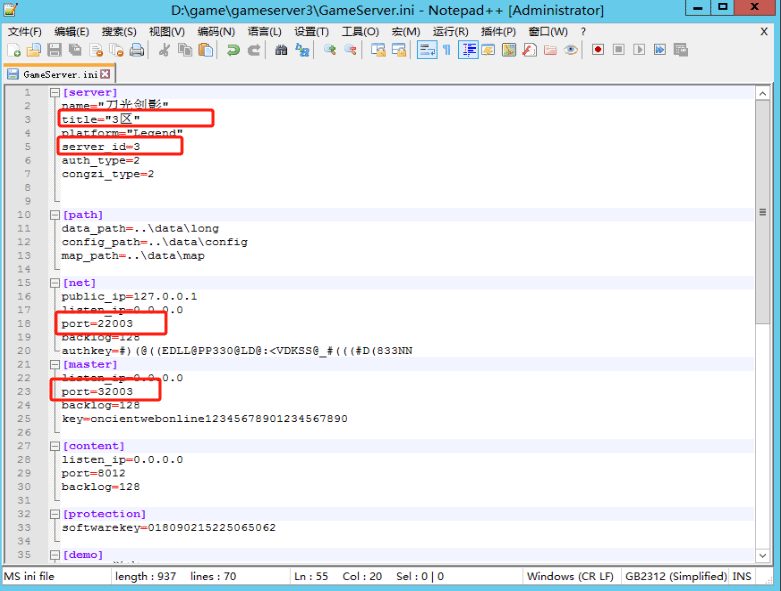Click the Close document toolbar icon
Viewport: 781px width, 591px height.
pos(96,50)
